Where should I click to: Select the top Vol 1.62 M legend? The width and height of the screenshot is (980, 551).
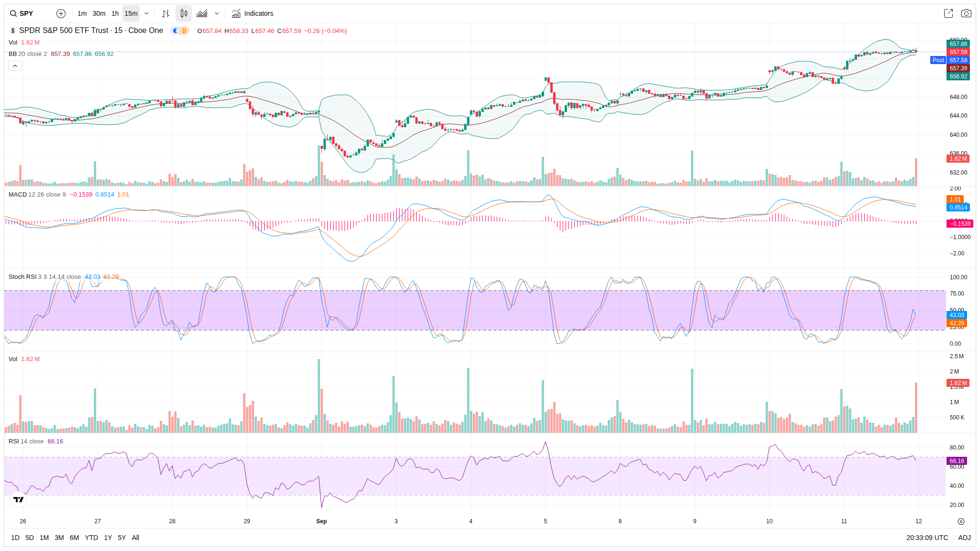pyautogui.click(x=24, y=43)
